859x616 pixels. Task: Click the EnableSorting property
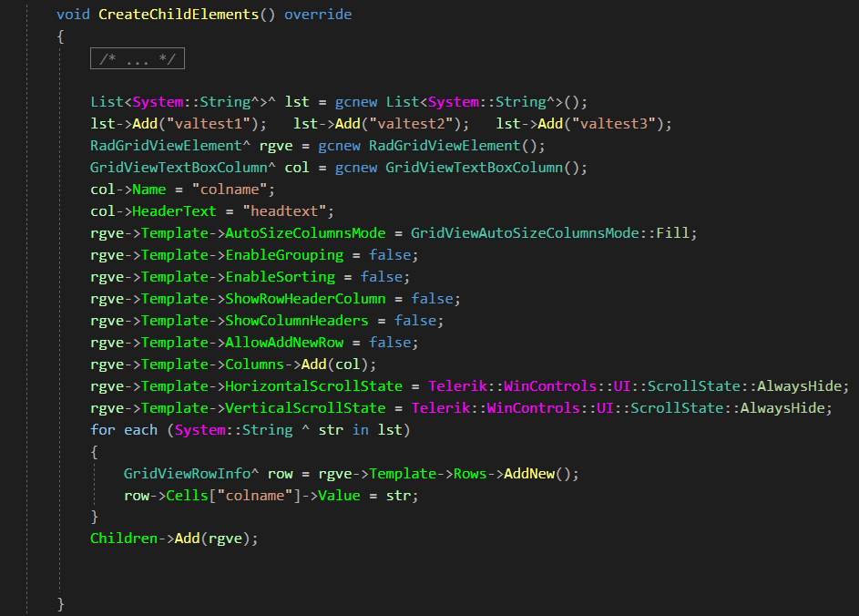point(280,277)
